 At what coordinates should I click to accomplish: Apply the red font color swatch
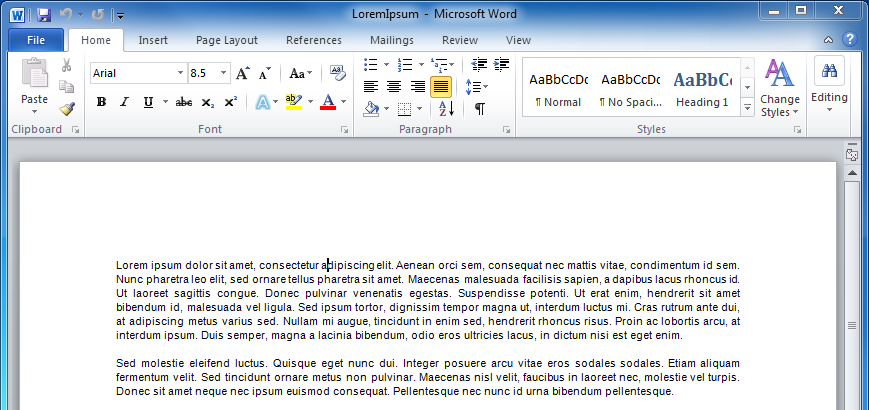pyautogui.click(x=327, y=102)
